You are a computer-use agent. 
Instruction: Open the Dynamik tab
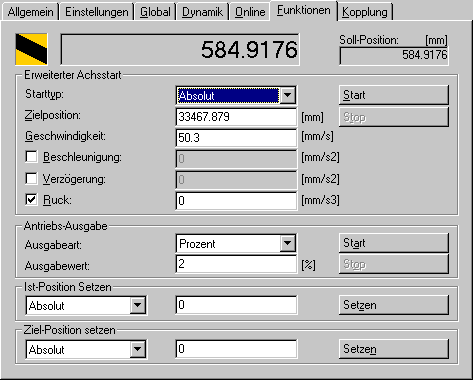click(202, 12)
